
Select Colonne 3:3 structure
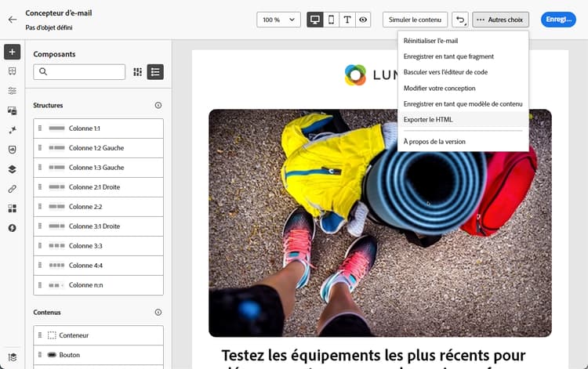point(98,246)
